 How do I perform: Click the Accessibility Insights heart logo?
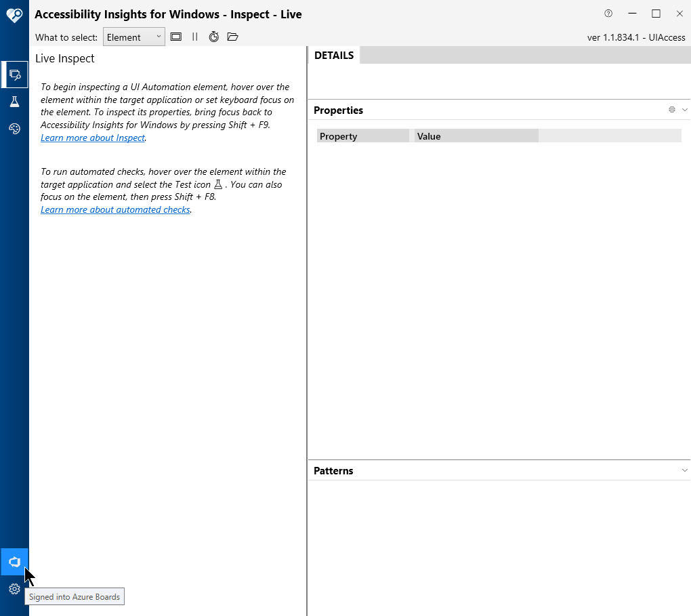pos(14,16)
